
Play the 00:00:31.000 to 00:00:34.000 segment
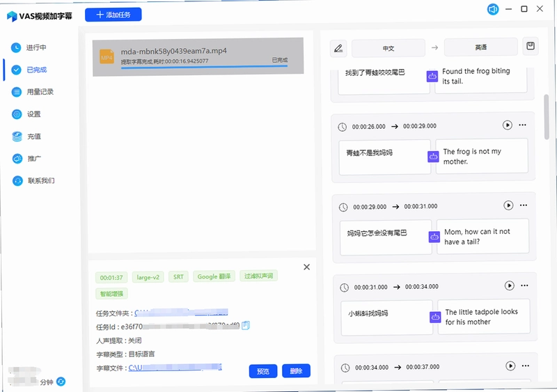tap(510, 285)
